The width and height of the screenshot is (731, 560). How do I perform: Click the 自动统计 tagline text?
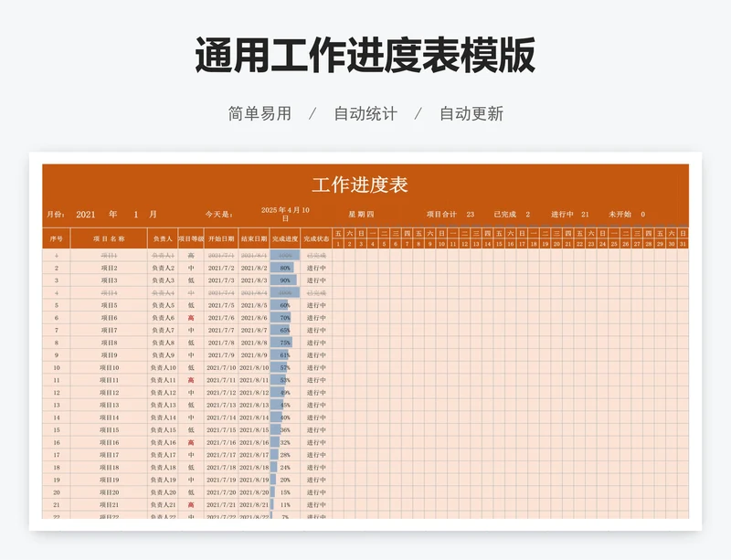(365, 113)
